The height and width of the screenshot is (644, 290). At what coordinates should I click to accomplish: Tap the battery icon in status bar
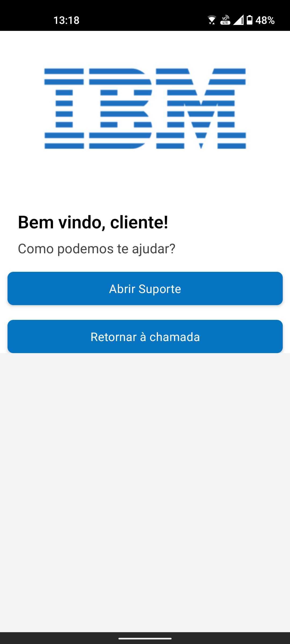[250, 20]
